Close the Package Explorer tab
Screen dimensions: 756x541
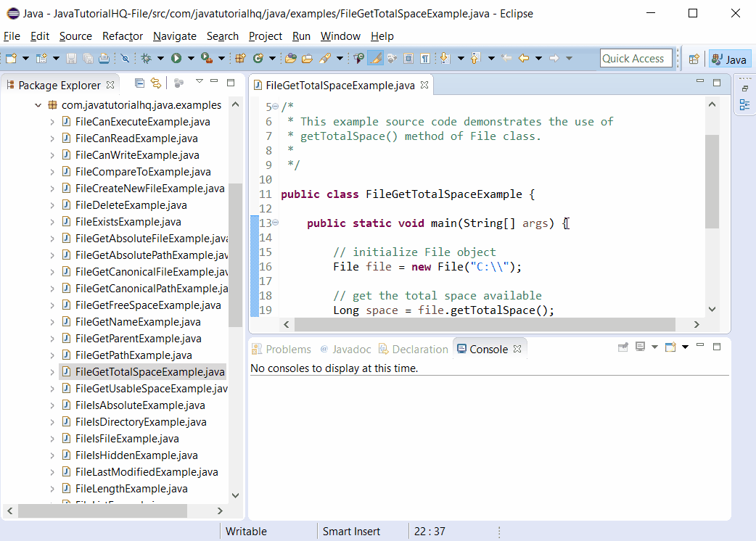tap(110, 85)
